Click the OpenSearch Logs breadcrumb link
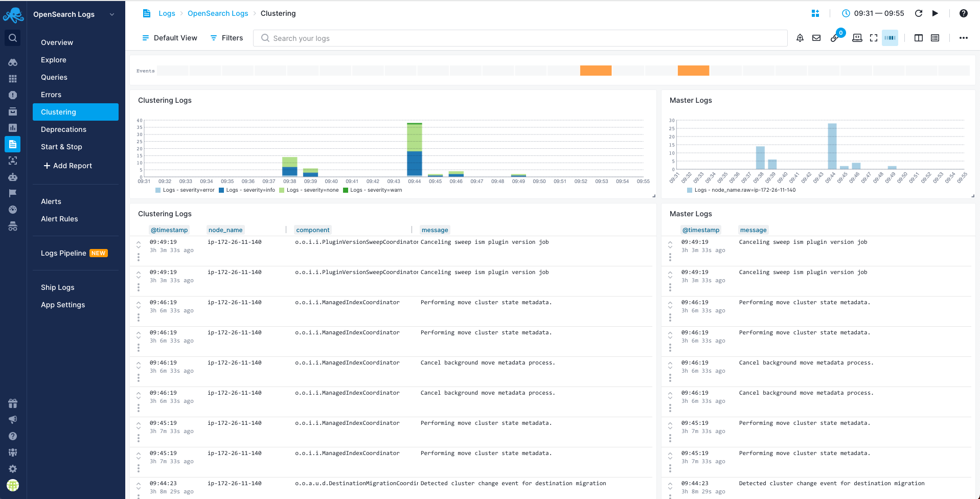 (x=218, y=13)
